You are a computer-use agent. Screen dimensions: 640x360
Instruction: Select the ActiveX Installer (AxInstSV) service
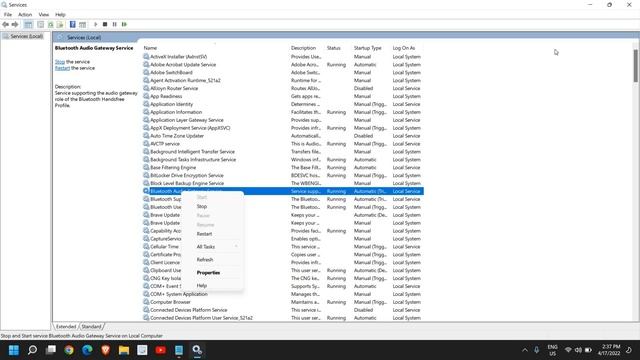pos(178,57)
